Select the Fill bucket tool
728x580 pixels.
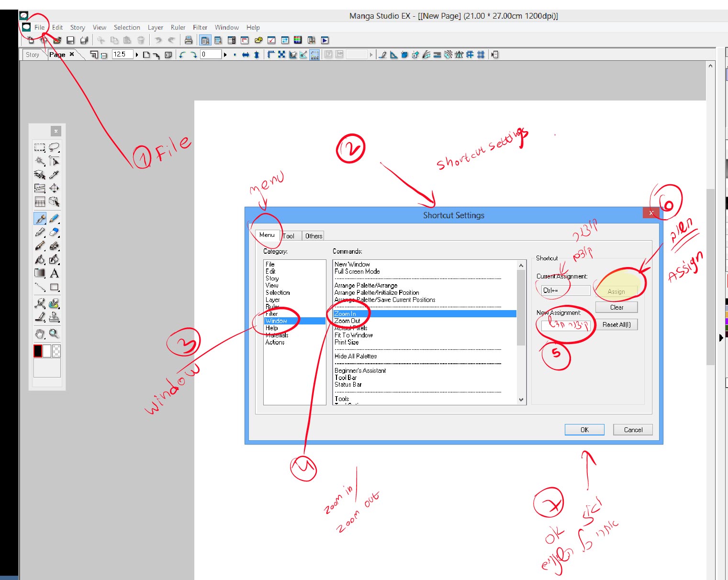(x=40, y=259)
